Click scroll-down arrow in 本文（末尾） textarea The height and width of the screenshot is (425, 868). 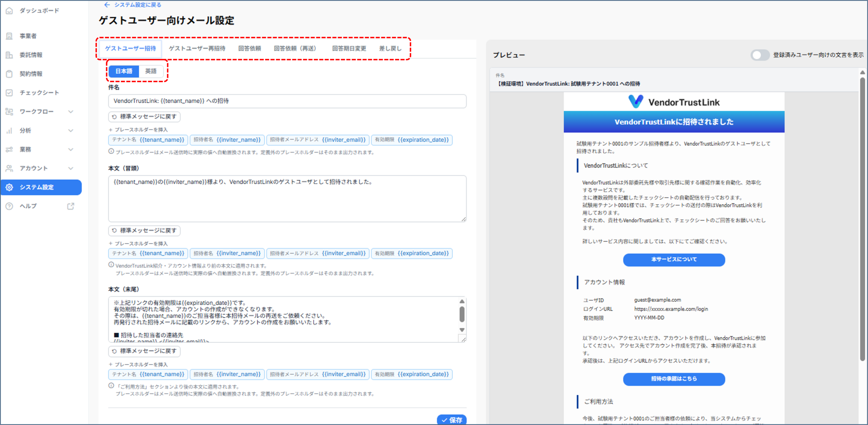click(x=462, y=330)
